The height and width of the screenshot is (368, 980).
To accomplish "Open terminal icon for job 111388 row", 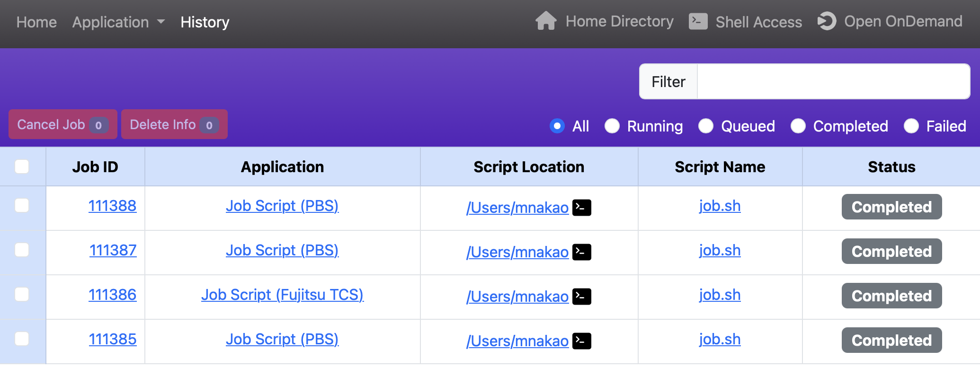I will point(581,208).
